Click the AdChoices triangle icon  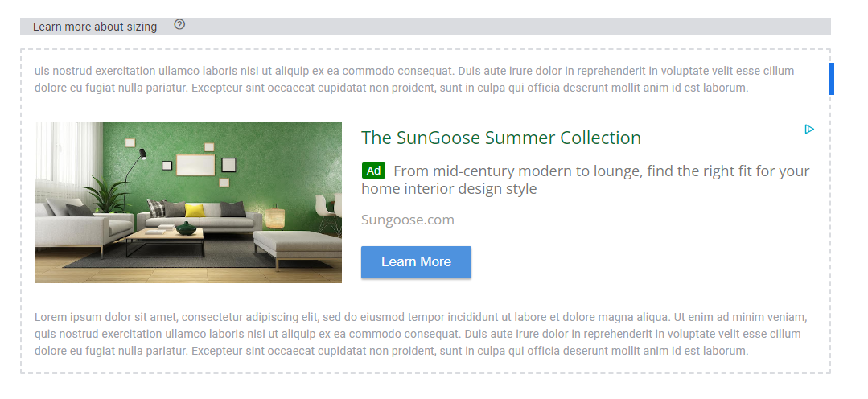pyautogui.click(x=809, y=130)
